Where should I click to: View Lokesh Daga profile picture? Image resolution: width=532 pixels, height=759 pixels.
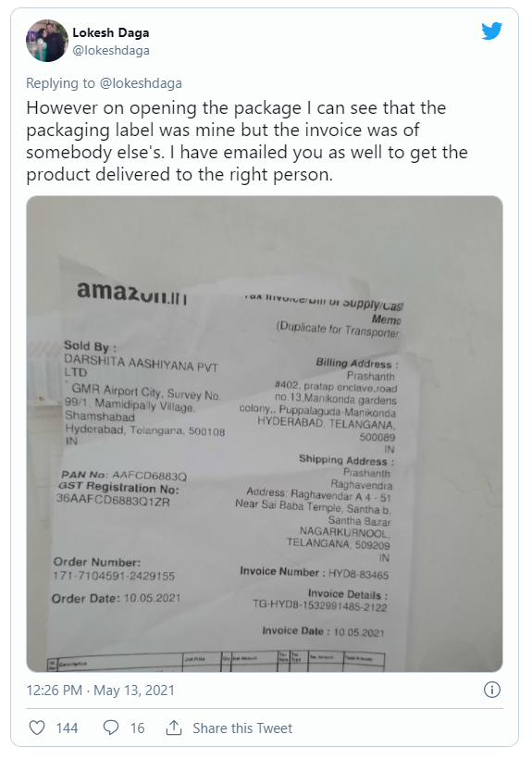pyautogui.click(x=47, y=41)
